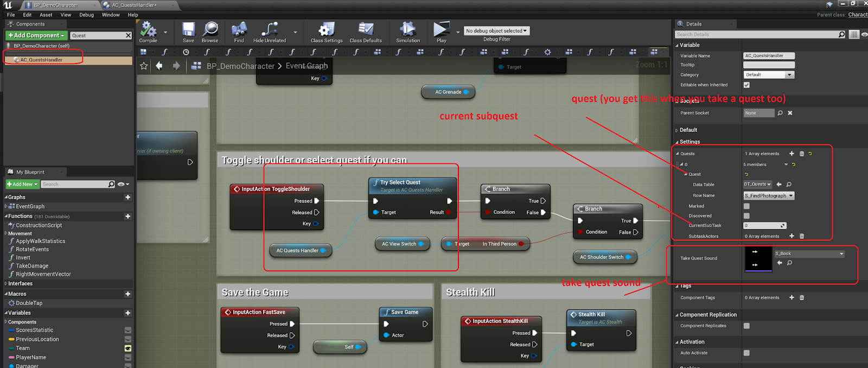
Task: Browse Parent Socket with magnifier
Action: 780,113
